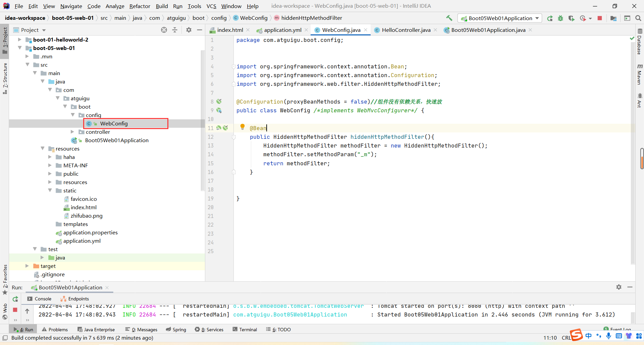The image size is (644, 345).
Task: Open the Refactor menu
Action: click(x=140, y=6)
